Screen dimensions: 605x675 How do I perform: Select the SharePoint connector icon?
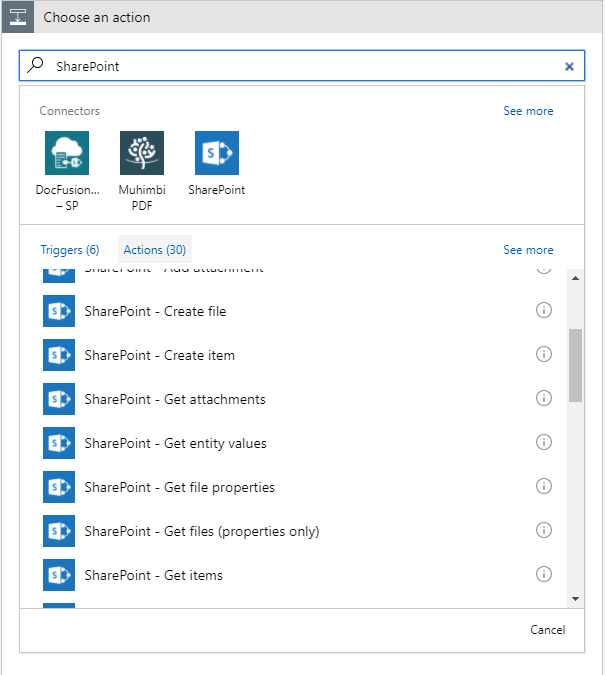coord(217,153)
